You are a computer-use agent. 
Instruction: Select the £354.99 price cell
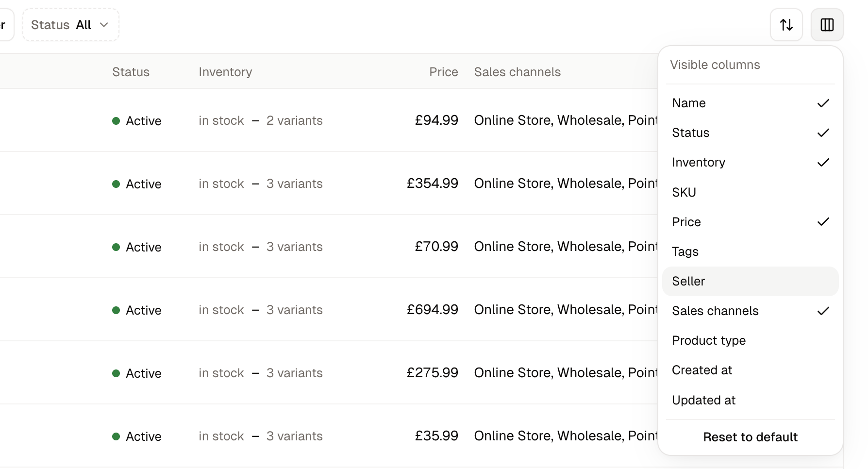coord(433,183)
